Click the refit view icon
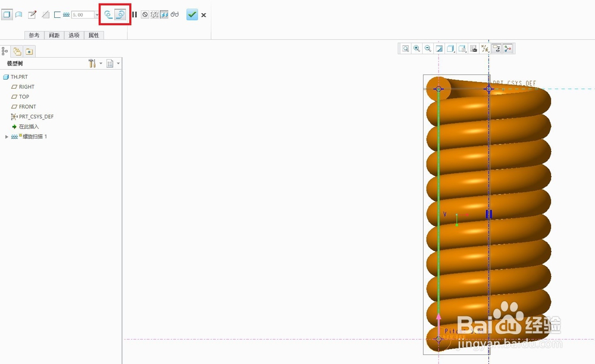Screen dimensions: 595x364 coord(406,49)
